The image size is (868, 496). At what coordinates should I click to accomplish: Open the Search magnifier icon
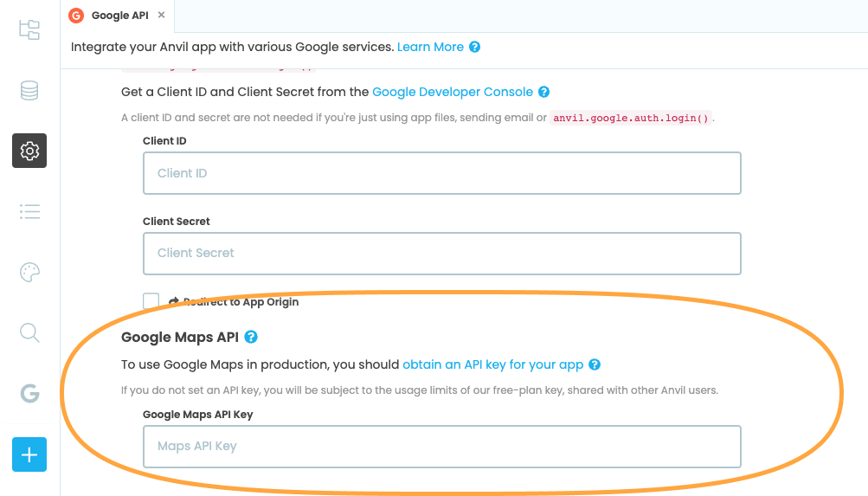[29, 333]
